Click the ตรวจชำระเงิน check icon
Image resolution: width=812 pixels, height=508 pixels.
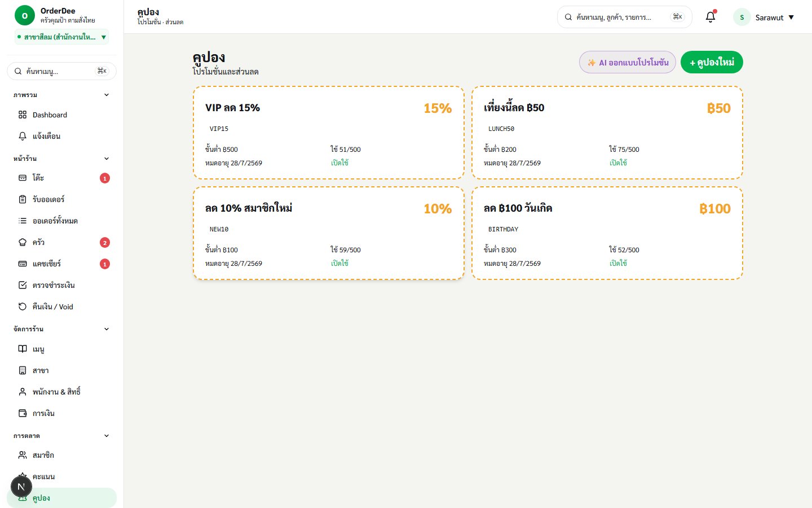[x=23, y=285]
